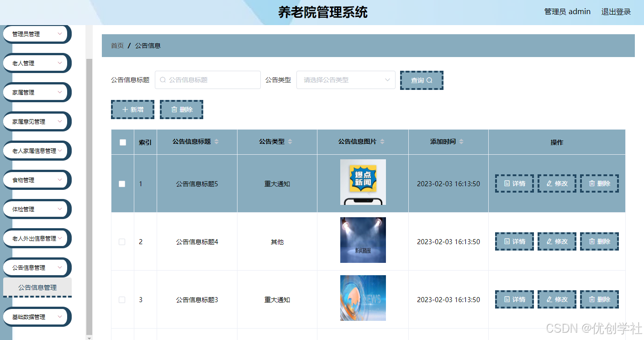The height and width of the screenshot is (340, 644).
Task: Click the 其他 type cell in row 2
Action: tap(277, 242)
